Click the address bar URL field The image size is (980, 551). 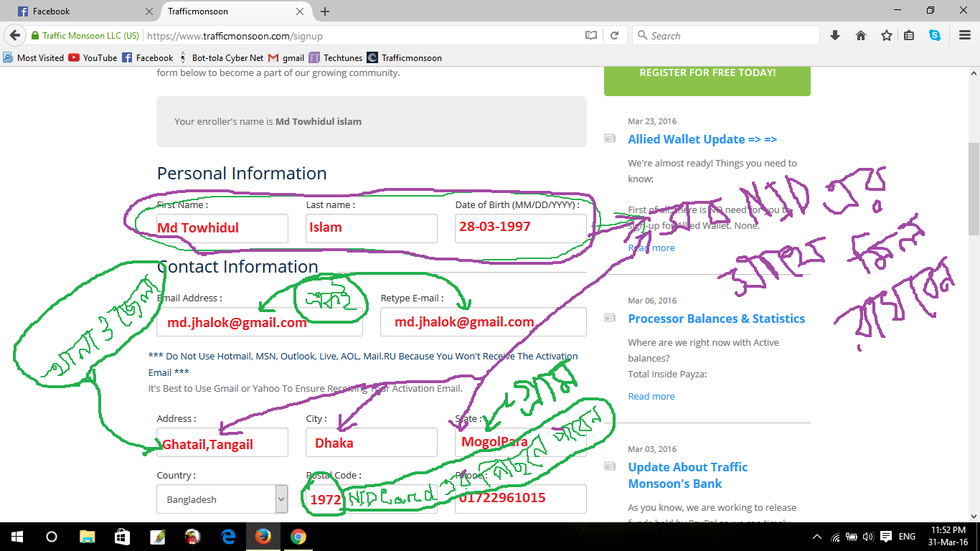pos(359,35)
